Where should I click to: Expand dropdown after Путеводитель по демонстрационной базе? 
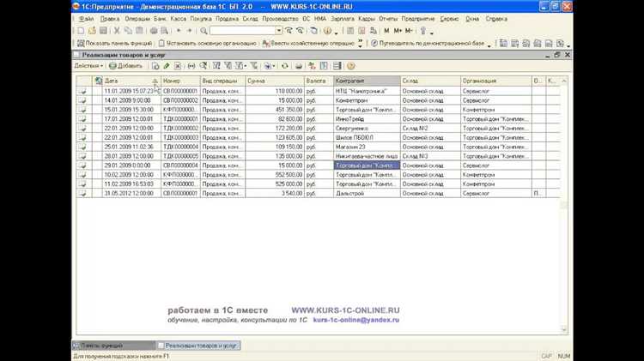click(x=489, y=45)
